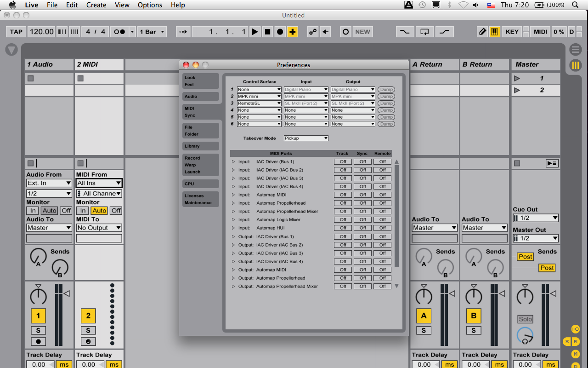Open MIDI From All Ins dropdown
The height and width of the screenshot is (368, 588).
[99, 183]
